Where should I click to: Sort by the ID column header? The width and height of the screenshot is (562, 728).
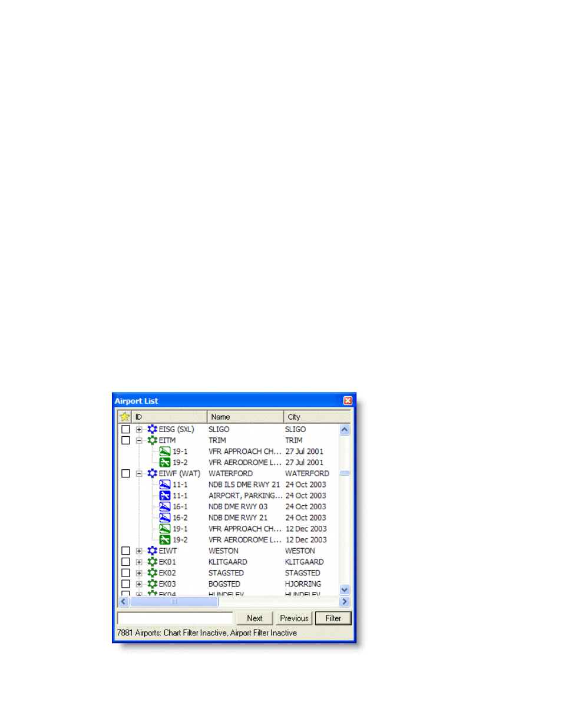click(169, 417)
